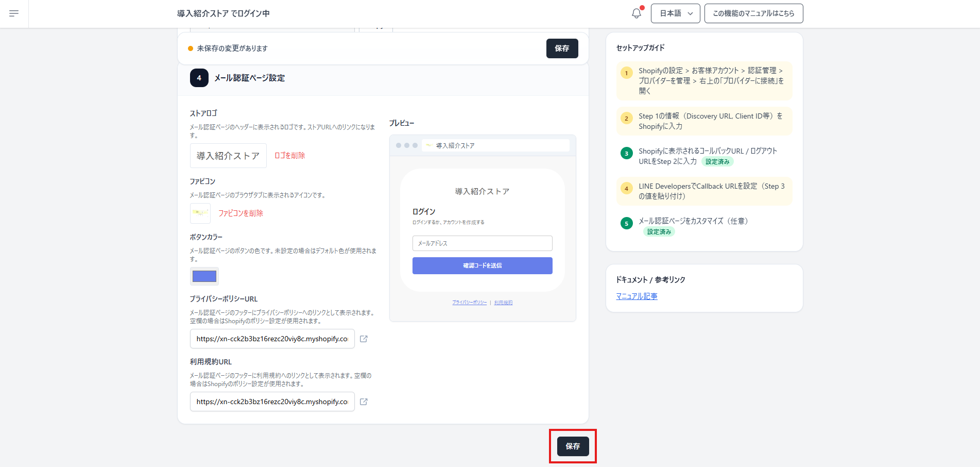Delete the store logo via ロゴを削除

coord(289,156)
